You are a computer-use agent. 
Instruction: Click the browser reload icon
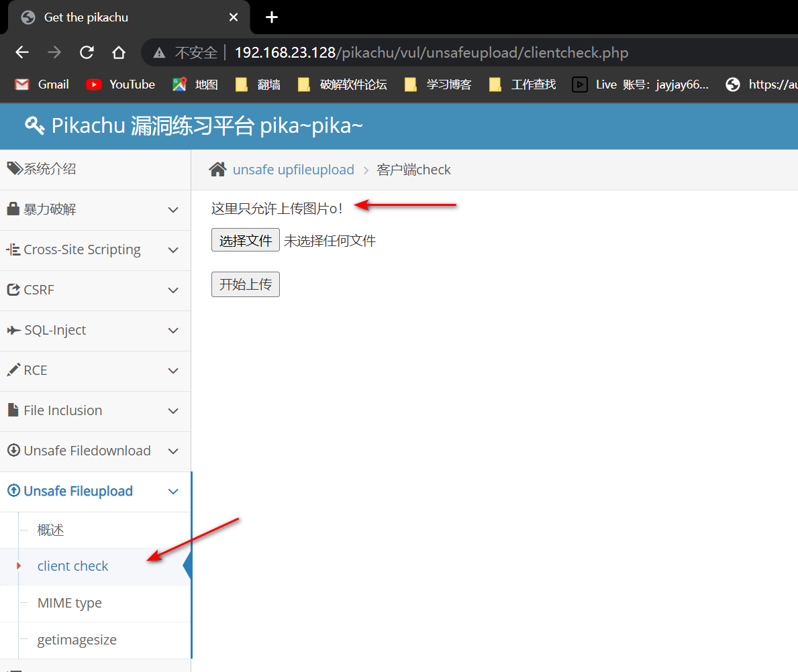87,52
